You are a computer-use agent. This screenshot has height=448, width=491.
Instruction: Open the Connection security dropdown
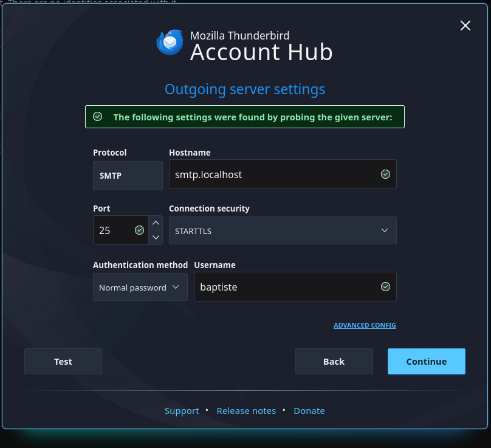point(283,230)
